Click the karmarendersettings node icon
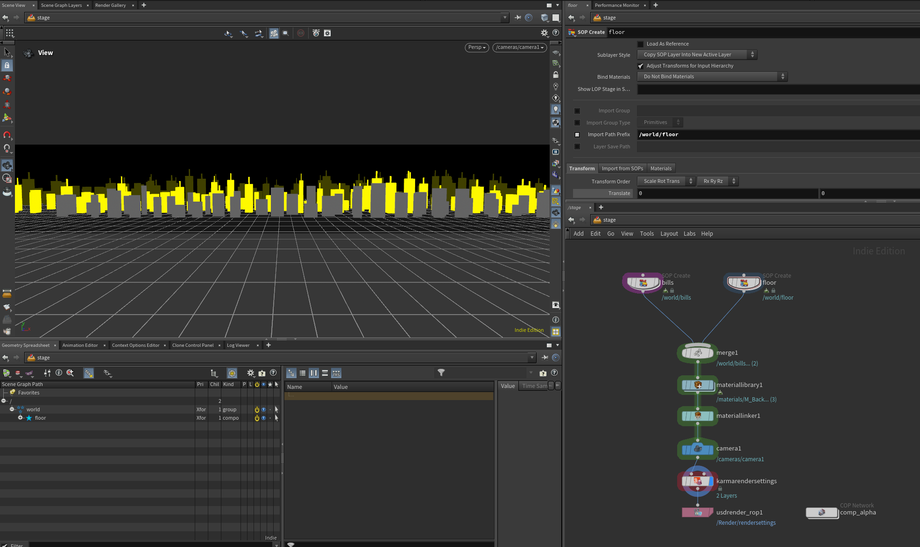This screenshot has width=920, height=547. tap(698, 481)
